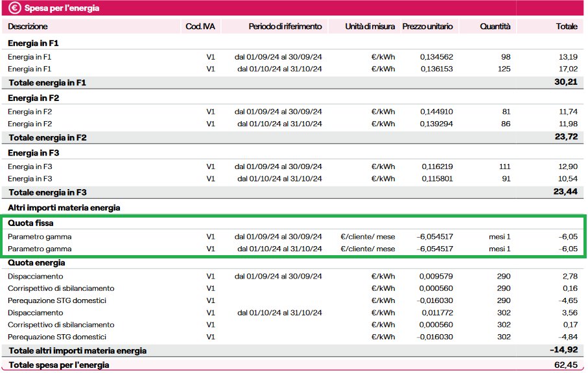Click the unit price 0,134562

(436, 57)
